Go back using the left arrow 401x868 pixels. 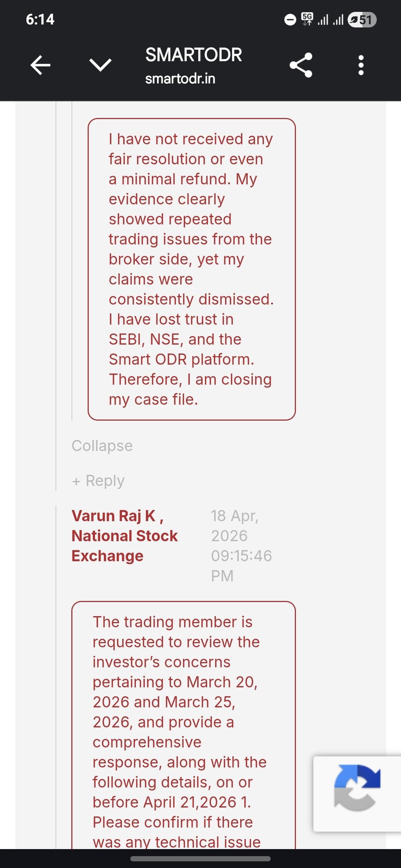[40, 65]
